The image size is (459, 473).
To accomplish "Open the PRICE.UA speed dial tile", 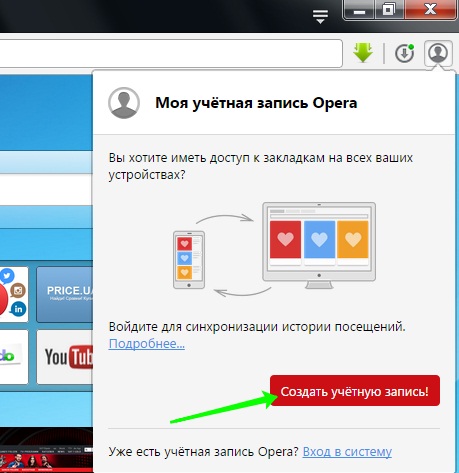I will coord(65,294).
